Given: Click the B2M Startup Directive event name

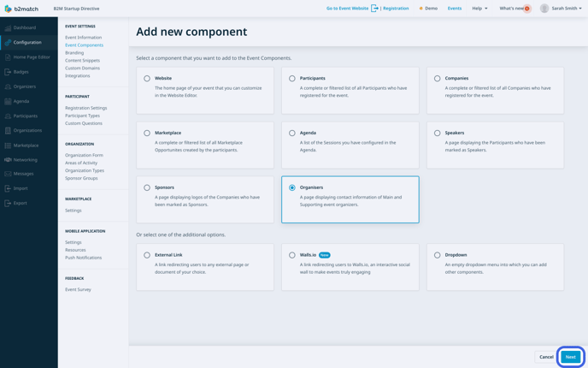Looking at the screenshot, I should tap(77, 9).
